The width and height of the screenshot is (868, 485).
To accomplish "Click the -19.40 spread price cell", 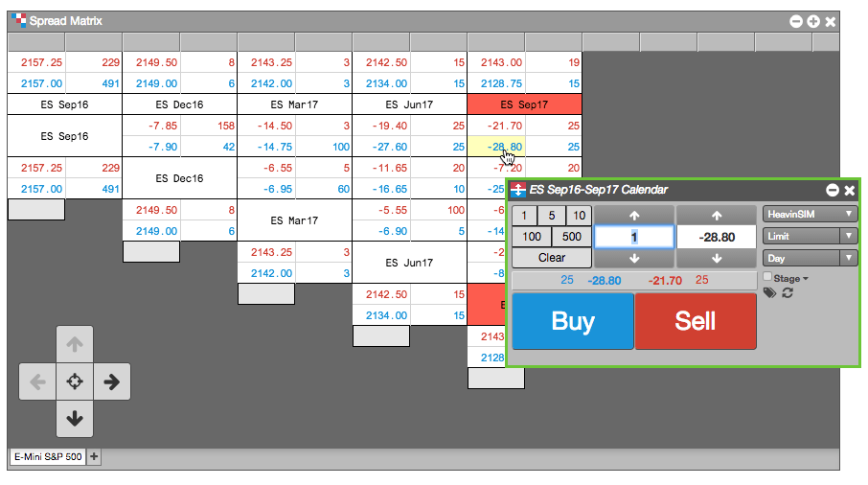I will click(x=382, y=126).
